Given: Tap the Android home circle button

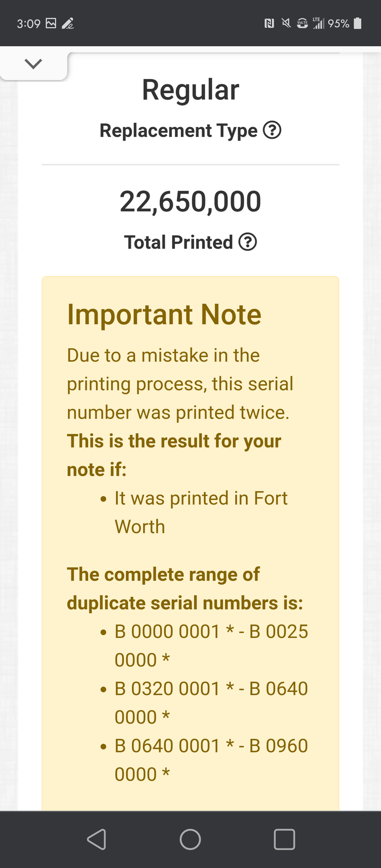Looking at the screenshot, I should (190, 840).
